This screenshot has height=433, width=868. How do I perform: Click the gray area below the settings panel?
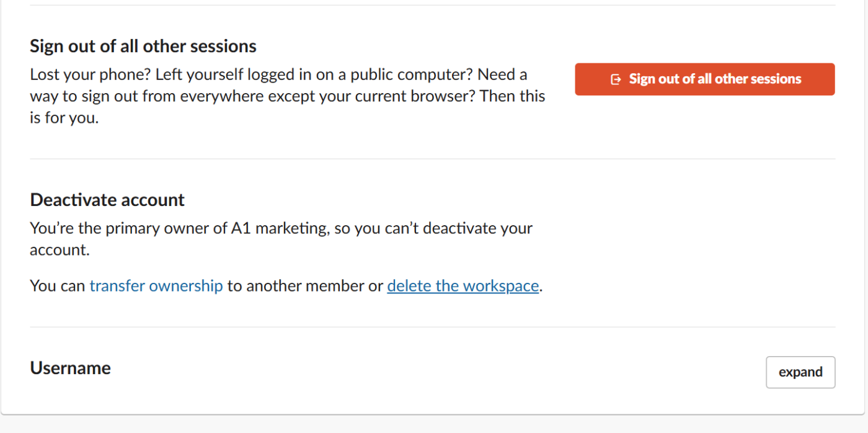[x=434, y=425]
